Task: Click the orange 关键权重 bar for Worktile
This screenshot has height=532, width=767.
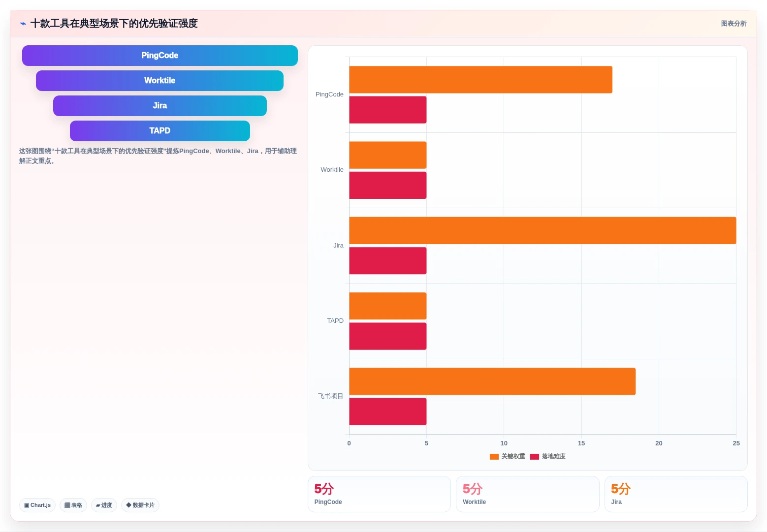Action: (x=388, y=155)
